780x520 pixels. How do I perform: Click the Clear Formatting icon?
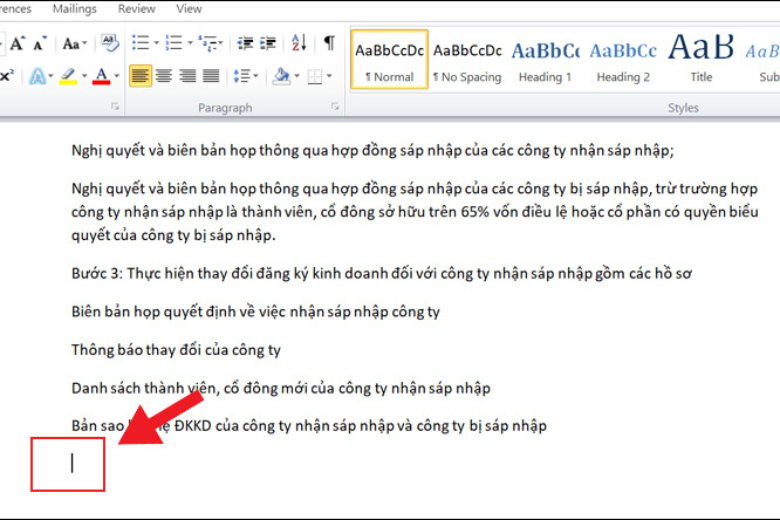tap(109, 43)
